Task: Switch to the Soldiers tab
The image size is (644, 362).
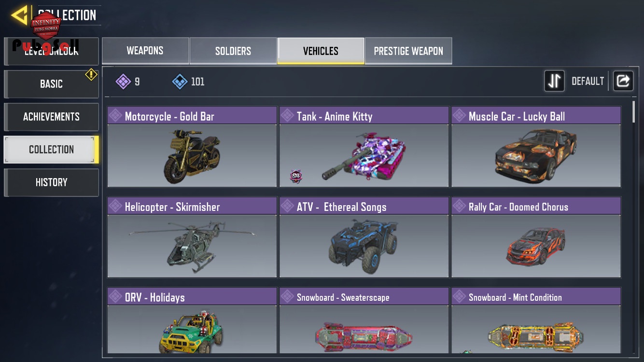Action: coord(233,51)
